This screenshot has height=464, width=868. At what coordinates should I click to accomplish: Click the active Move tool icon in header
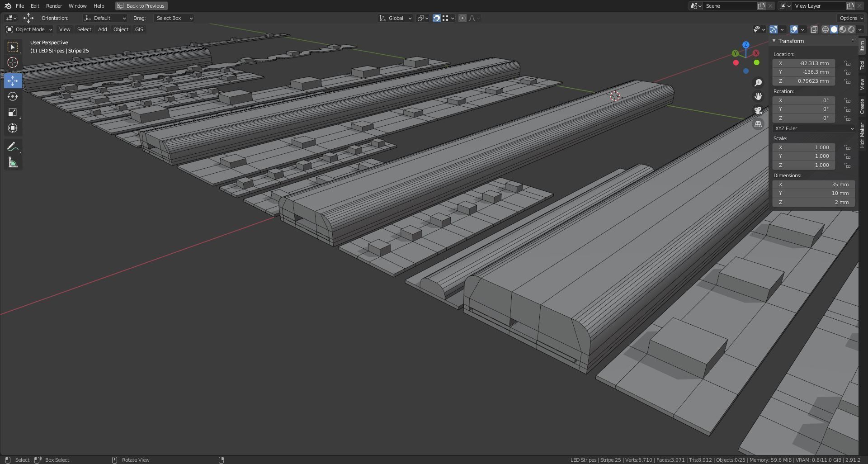click(x=28, y=18)
